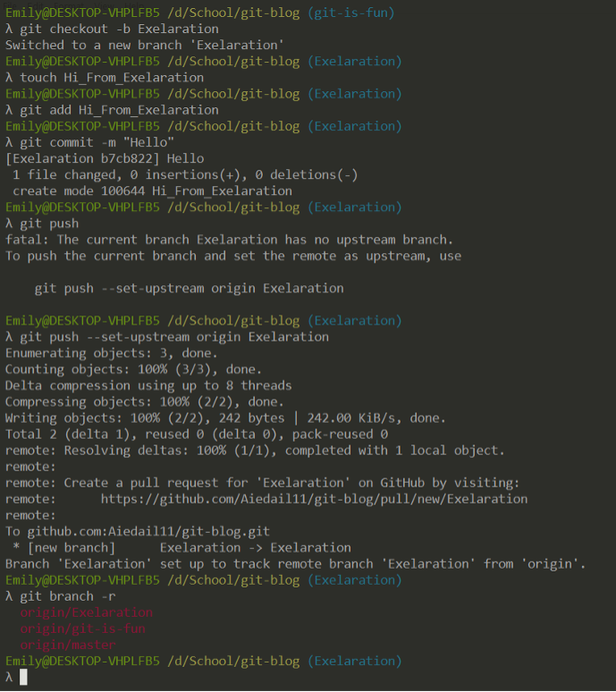The height and width of the screenshot is (692, 616).
Task: Click the suggested indented git push --set-upstream hint
Action: pyautogui.click(x=189, y=289)
